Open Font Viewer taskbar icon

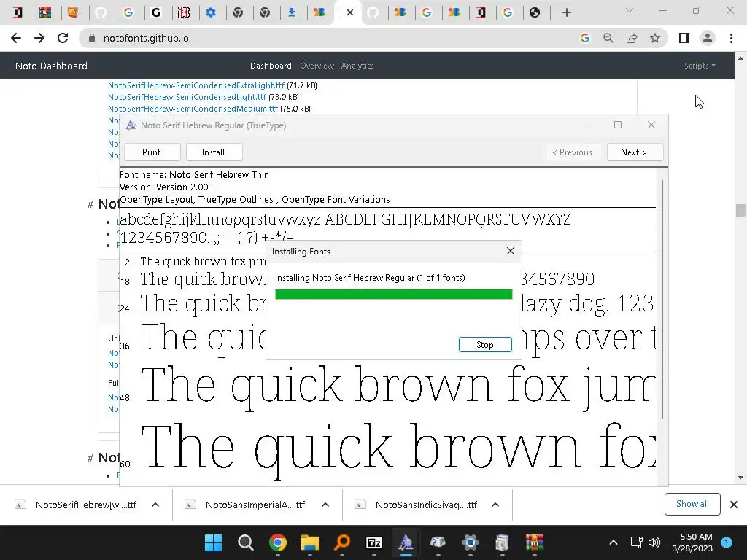406,542
